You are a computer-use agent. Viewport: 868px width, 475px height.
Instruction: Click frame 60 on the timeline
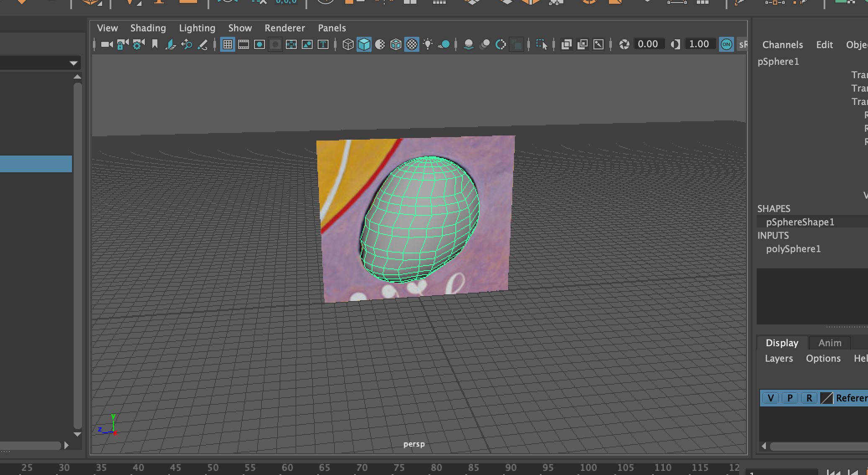tap(287, 467)
